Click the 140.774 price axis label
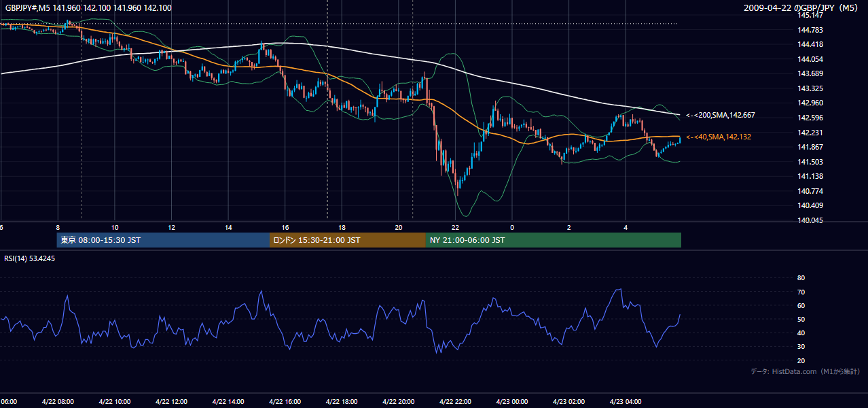 click(810, 191)
